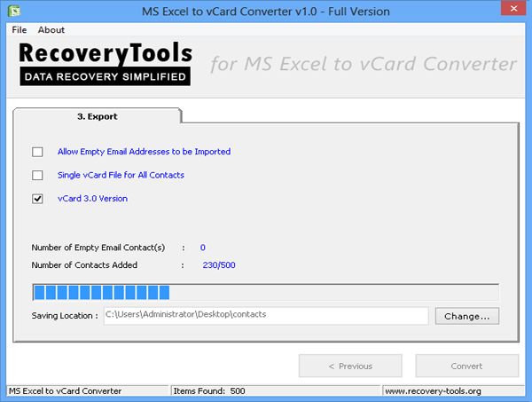Image resolution: width=532 pixels, height=402 pixels.
Task: Check Single vCard File for All Contacts
Action: tap(37, 175)
